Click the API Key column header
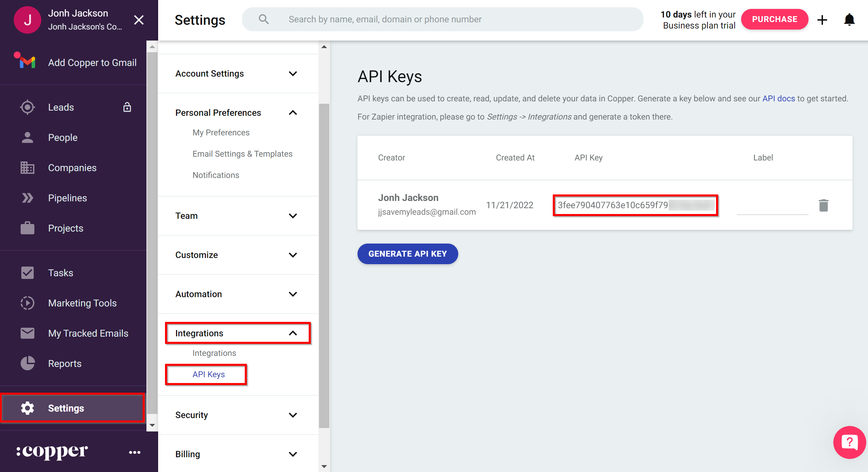This screenshot has height=472, width=868. click(x=589, y=158)
